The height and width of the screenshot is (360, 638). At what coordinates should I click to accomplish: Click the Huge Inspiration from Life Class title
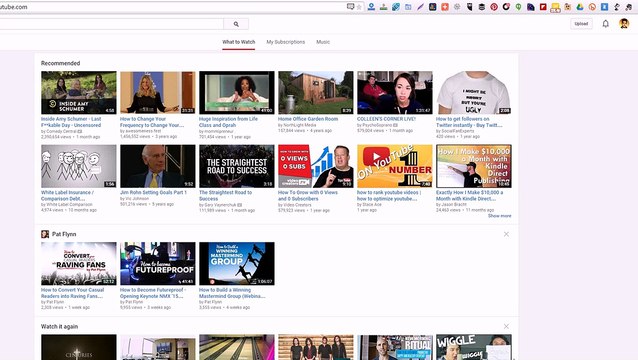coord(228,122)
